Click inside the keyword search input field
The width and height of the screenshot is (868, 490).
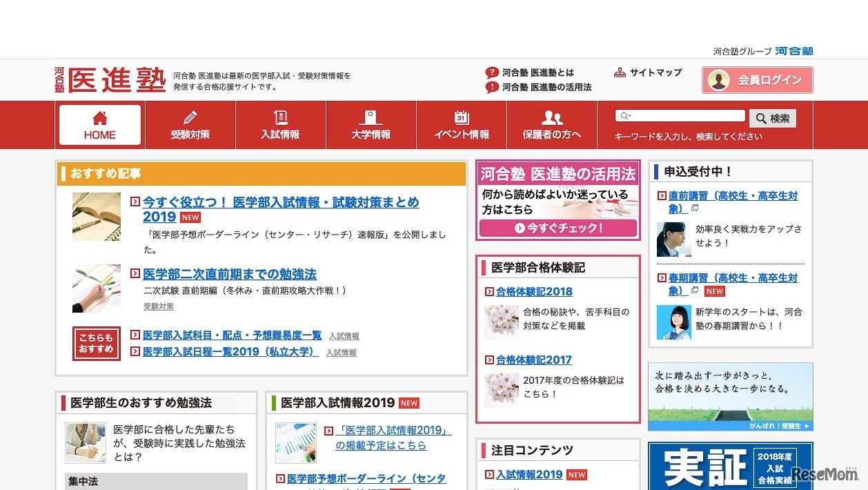(x=680, y=115)
